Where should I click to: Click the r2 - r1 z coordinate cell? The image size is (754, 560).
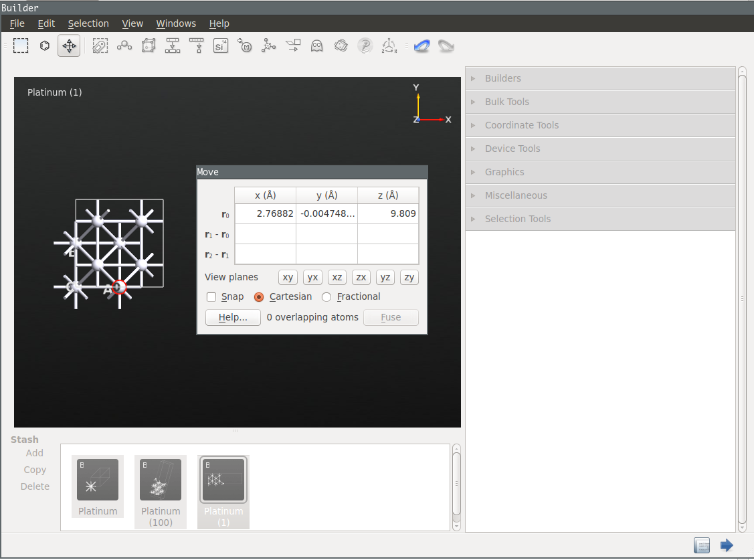click(388, 254)
